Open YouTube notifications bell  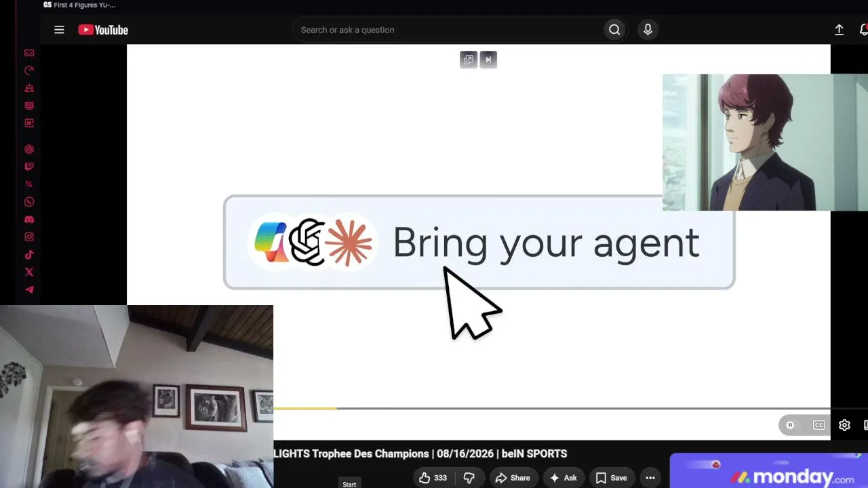click(x=863, y=30)
